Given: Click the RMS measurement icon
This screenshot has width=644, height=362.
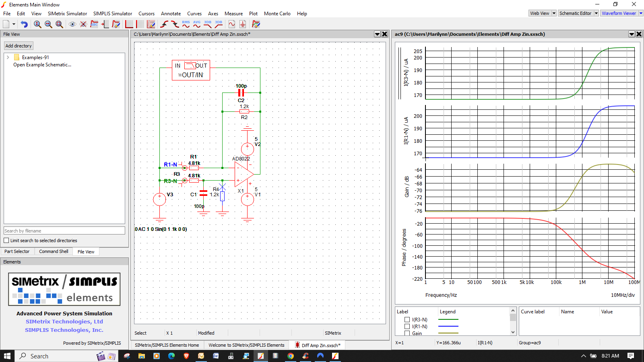Looking at the screenshot, I should (x=186, y=24).
